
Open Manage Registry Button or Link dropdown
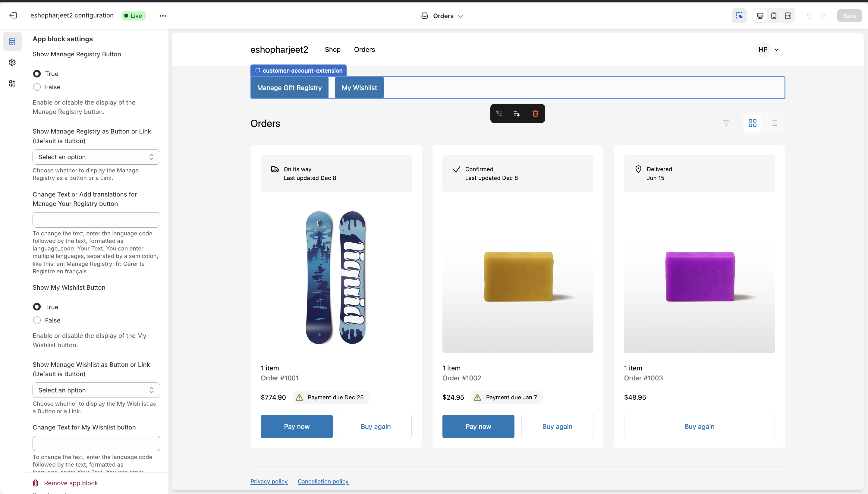tap(96, 157)
